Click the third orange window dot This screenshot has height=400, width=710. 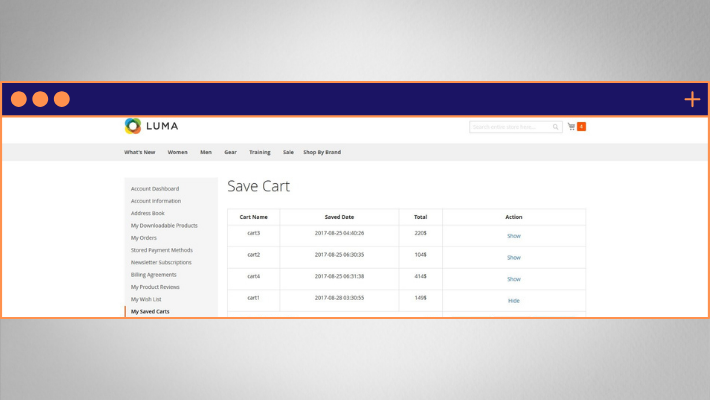pyautogui.click(x=62, y=99)
